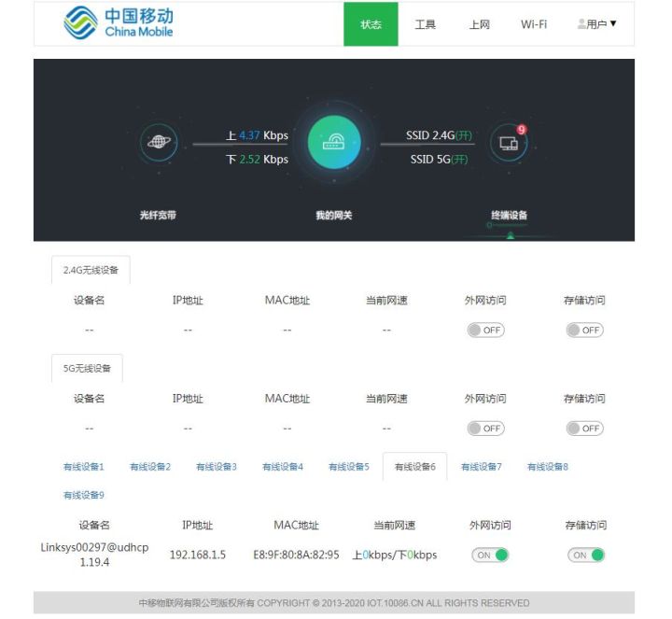The height and width of the screenshot is (619, 672).
Task: Toggle 外网访问 switch for 2.4G wireless device
Action: [485, 331]
